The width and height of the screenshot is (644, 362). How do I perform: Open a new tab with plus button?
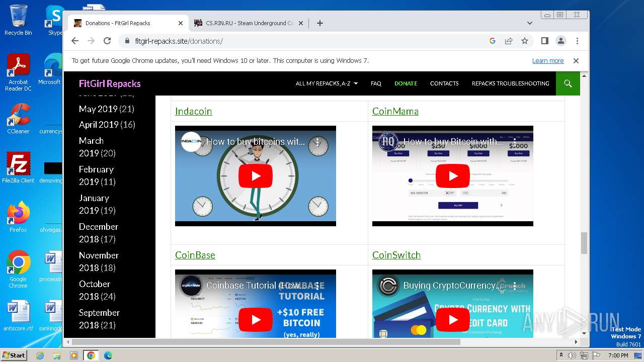(320, 23)
